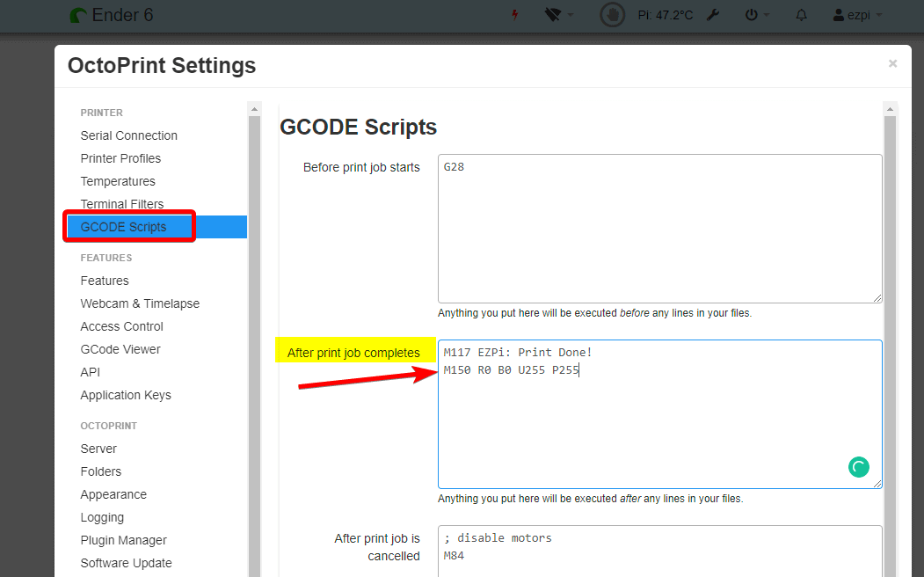Close the OctoPrint Settings dialog

tap(892, 63)
